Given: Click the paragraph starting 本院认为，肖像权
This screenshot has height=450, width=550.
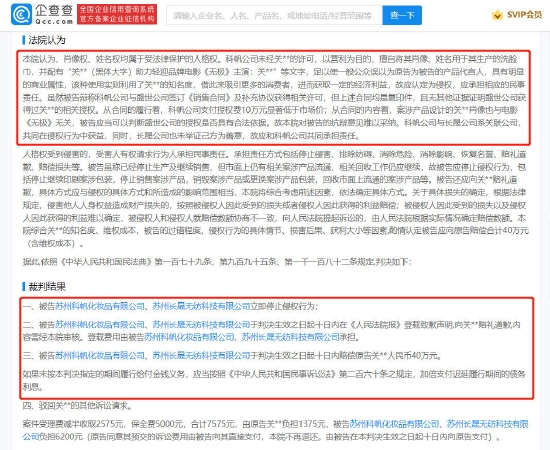Looking at the screenshot, I should click(274, 97).
